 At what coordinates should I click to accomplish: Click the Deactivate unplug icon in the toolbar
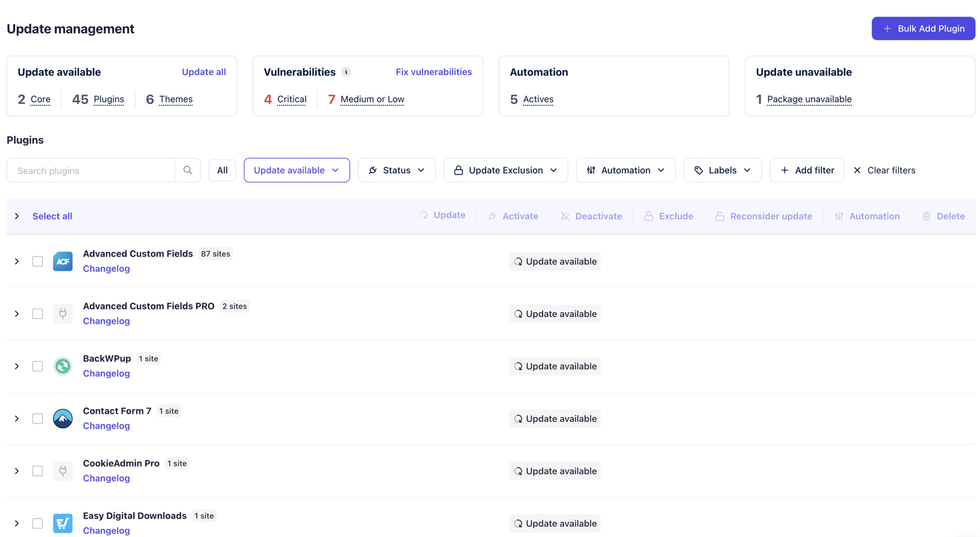click(565, 216)
